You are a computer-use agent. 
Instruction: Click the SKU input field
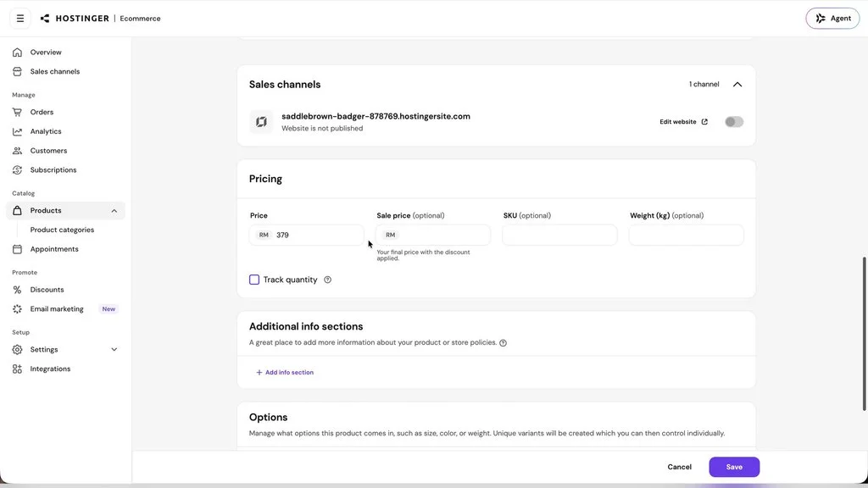(x=559, y=236)
